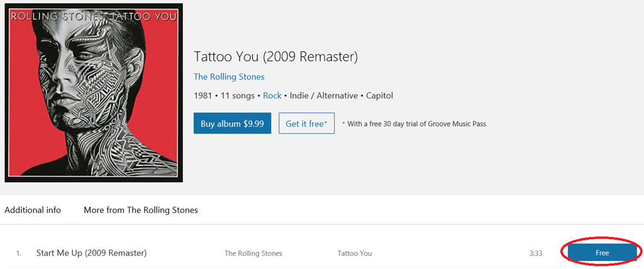644x269 pixels.
Task: Click the Get it free* button
Action: [306, 123]
